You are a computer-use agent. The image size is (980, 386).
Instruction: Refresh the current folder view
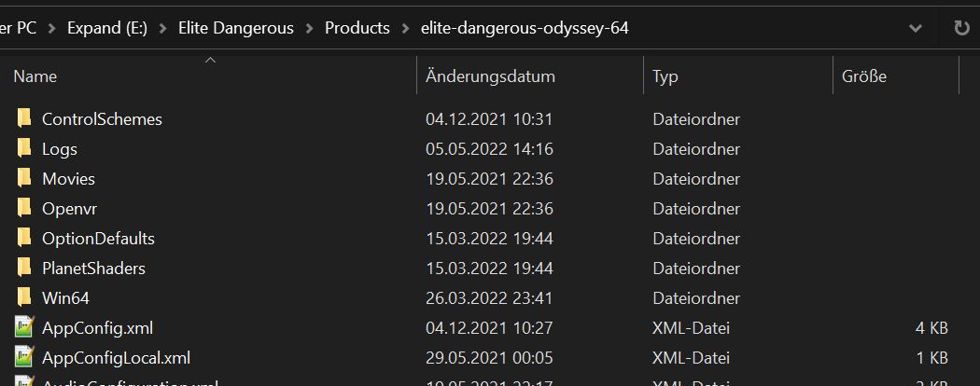pyautogui.click(x=961, y=28)
